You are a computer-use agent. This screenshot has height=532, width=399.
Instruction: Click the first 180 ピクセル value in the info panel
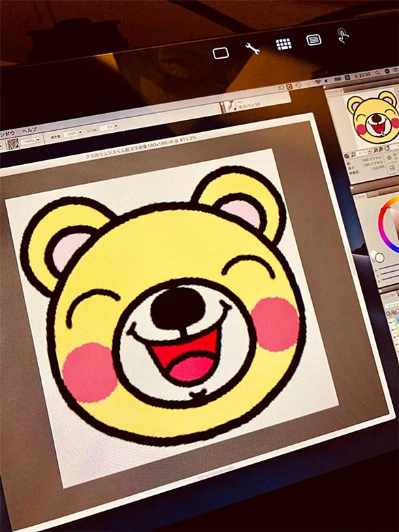click(x=372, y=159)
